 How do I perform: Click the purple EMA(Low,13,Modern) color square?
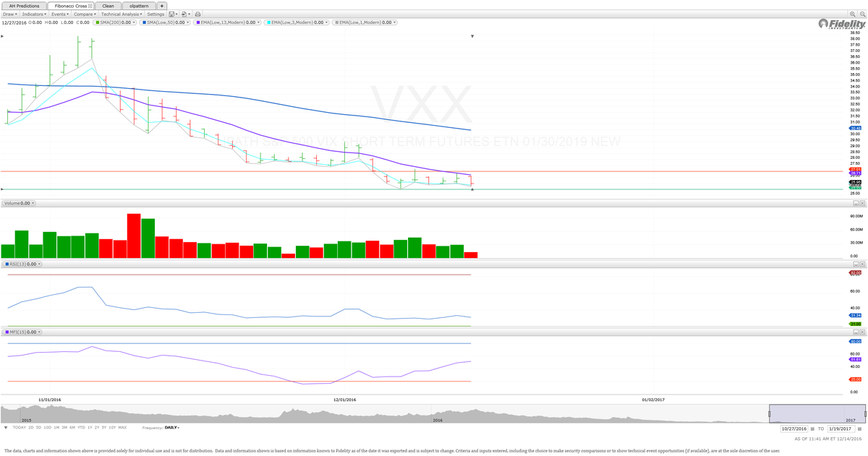pyautogui.click(x=198, y=22)
